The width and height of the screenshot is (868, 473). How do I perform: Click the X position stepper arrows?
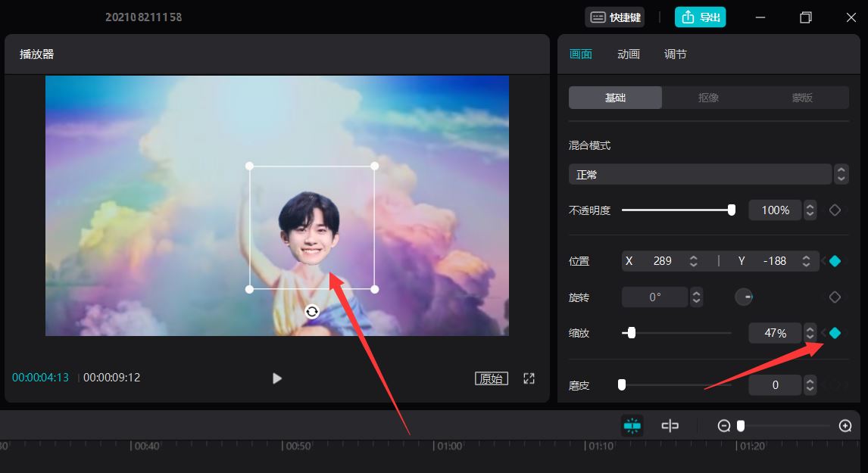[693, 260]
